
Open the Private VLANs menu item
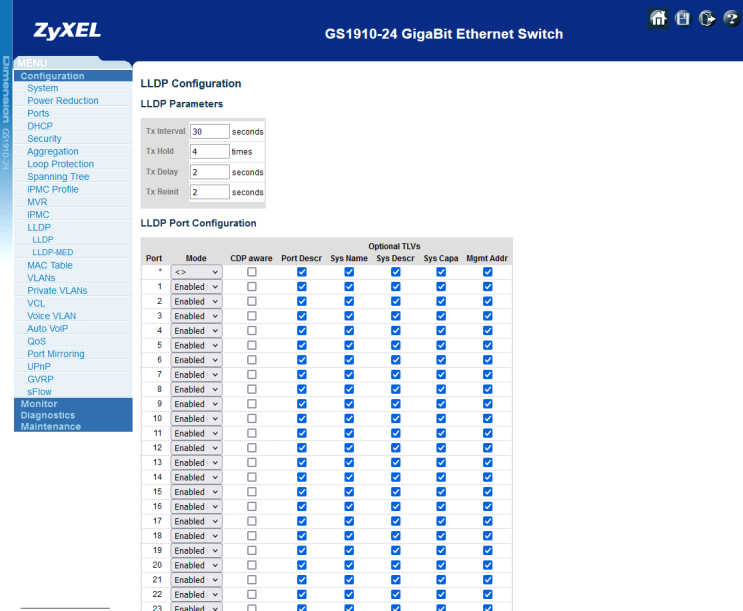click(x=57, y=291)
